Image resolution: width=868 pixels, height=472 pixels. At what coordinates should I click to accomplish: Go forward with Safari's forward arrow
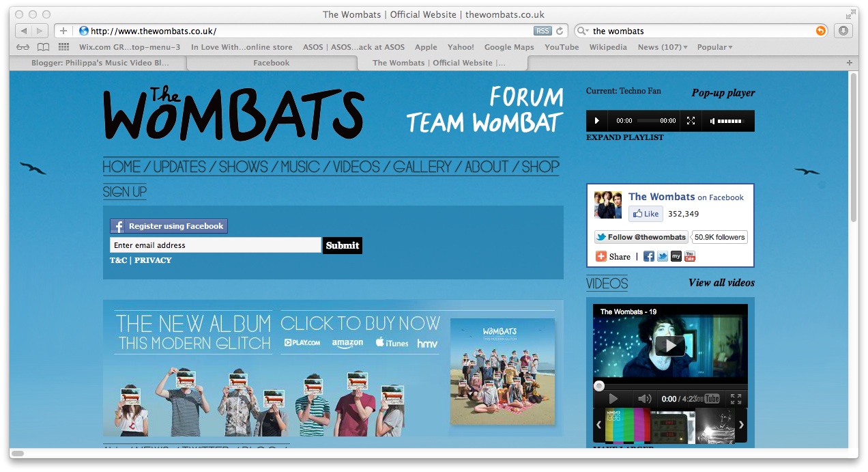[x=40, y=31]
